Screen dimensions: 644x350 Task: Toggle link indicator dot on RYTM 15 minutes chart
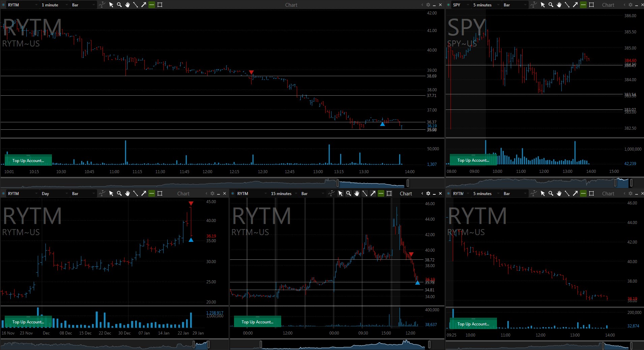coord(233,193)
